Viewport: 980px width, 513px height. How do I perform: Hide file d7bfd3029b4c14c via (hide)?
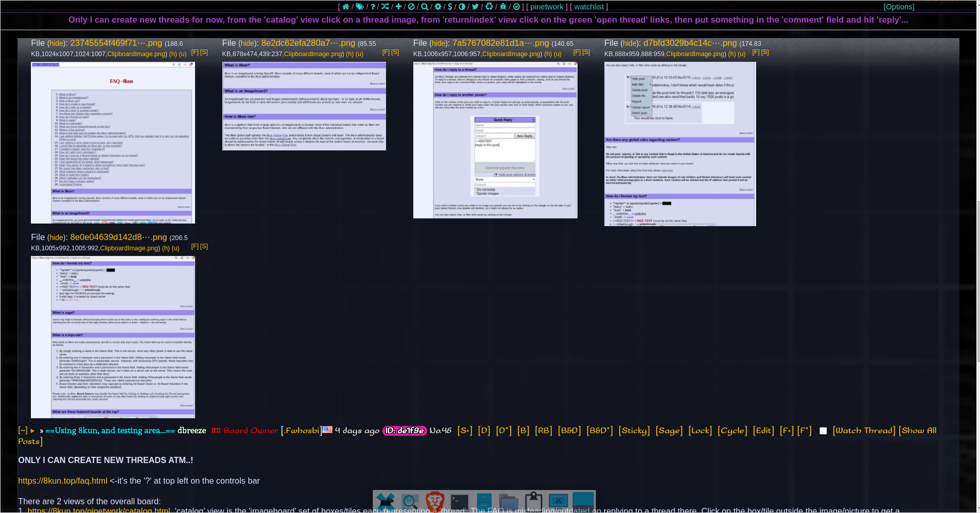(x=629, y=44)
